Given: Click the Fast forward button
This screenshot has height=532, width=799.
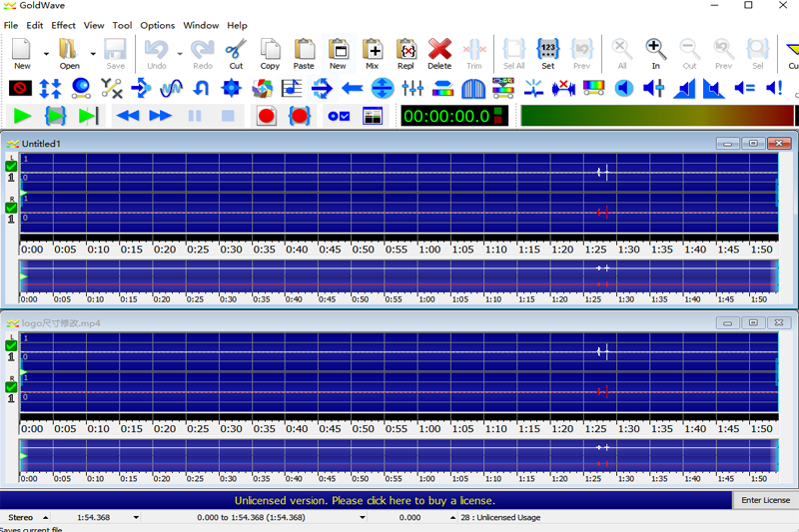Looking at the screenshot, I should 161,116.
